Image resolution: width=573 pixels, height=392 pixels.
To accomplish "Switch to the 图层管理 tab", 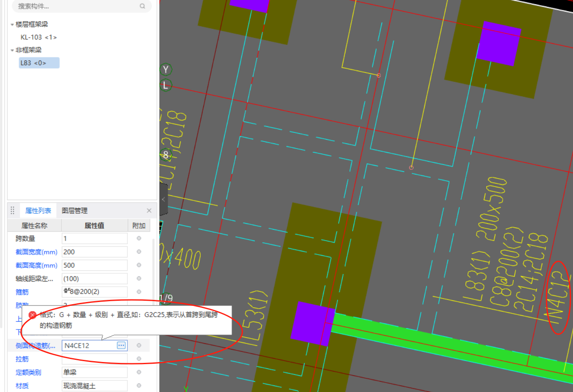I will click(x=75, y=210).
